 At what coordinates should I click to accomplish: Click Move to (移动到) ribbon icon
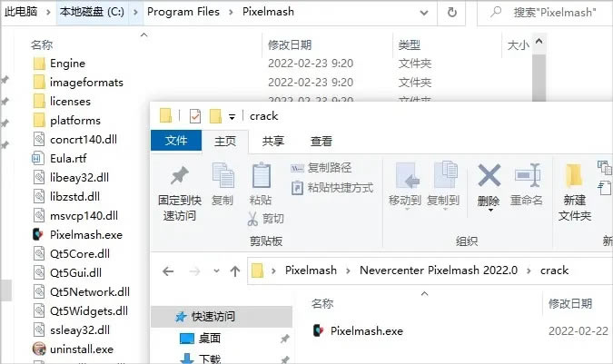[407, 175]
